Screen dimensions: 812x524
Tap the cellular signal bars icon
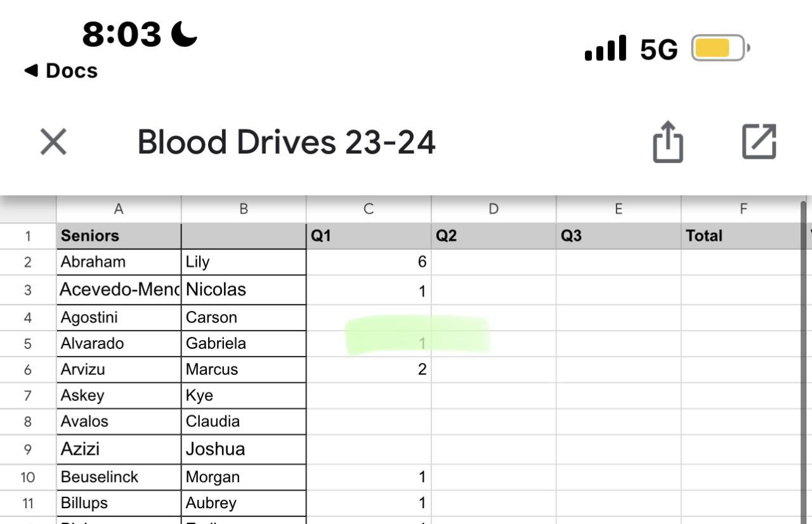605,49
